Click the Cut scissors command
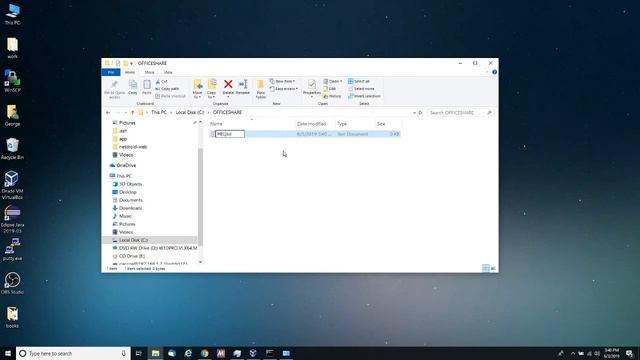The width and height of the screenshot is (640, 360). pyautogui.click(x=162, y=82)
